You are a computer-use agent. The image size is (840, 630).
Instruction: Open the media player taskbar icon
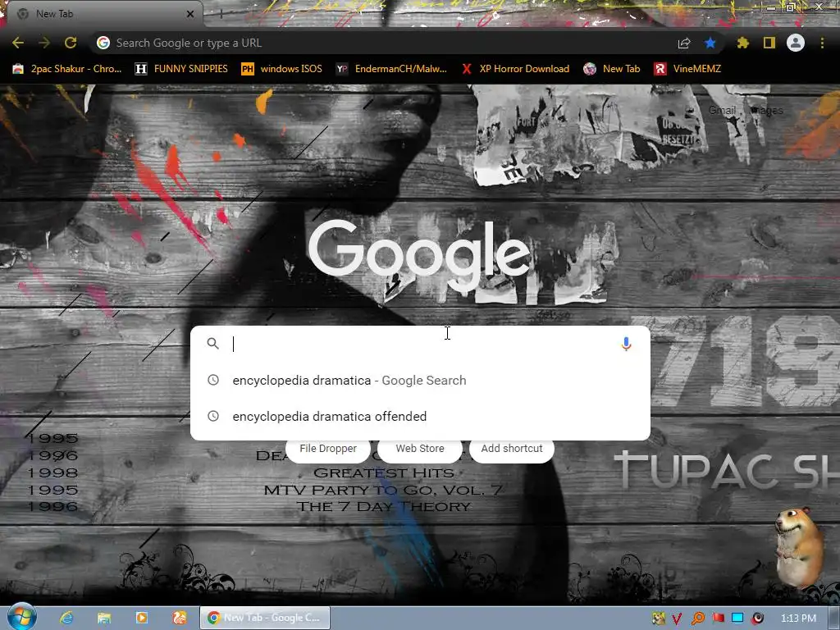click(x=141, y=618)
